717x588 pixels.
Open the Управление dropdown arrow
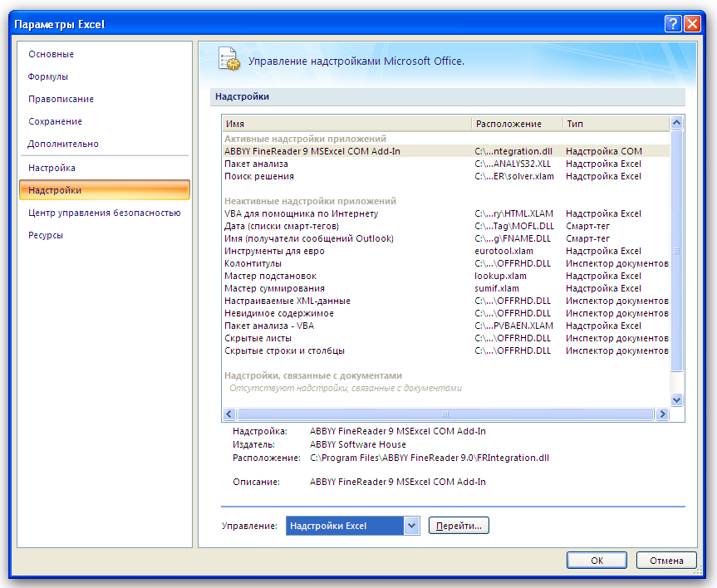(x=411, y=526)
